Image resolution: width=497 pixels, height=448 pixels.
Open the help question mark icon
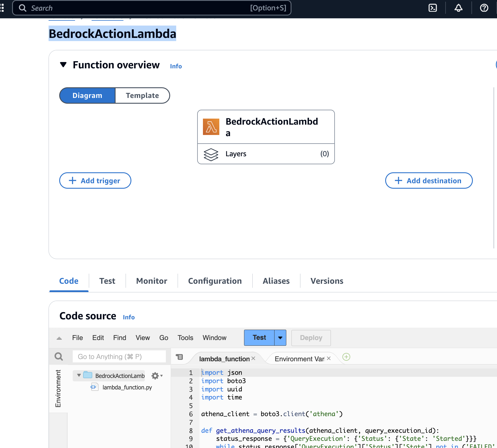click(x=484, y=8)
